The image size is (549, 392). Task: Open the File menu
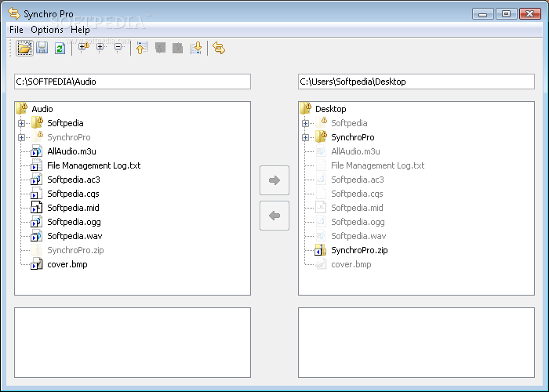(16, 30)
